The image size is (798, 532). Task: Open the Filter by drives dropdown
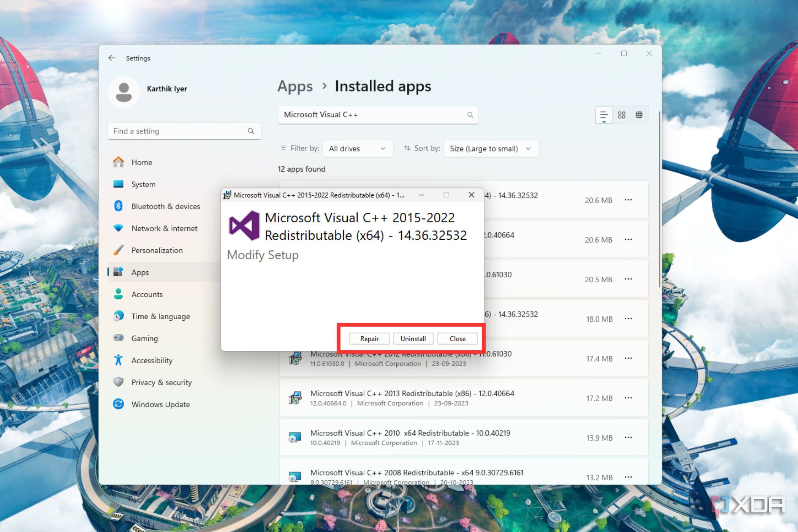click(x=358, y=149)
